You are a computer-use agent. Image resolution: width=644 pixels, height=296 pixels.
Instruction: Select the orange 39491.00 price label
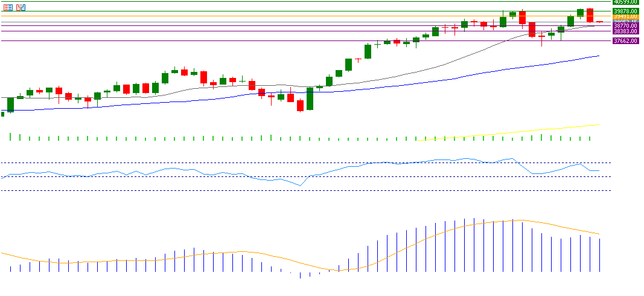pos(625,16)
